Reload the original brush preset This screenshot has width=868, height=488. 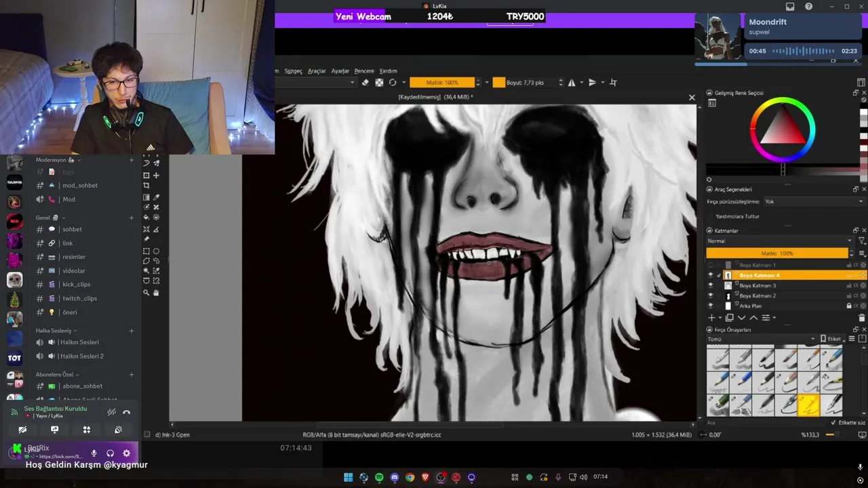393,83
